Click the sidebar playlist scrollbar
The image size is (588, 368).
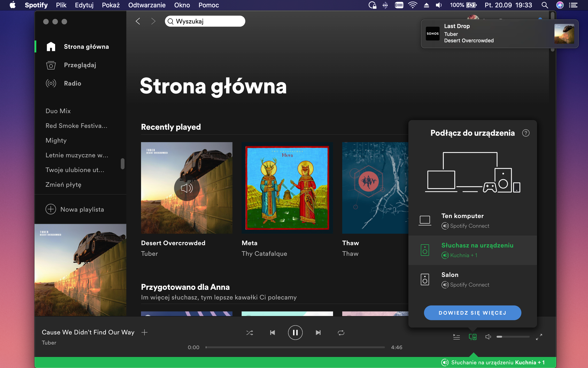(x=122, y=164)
